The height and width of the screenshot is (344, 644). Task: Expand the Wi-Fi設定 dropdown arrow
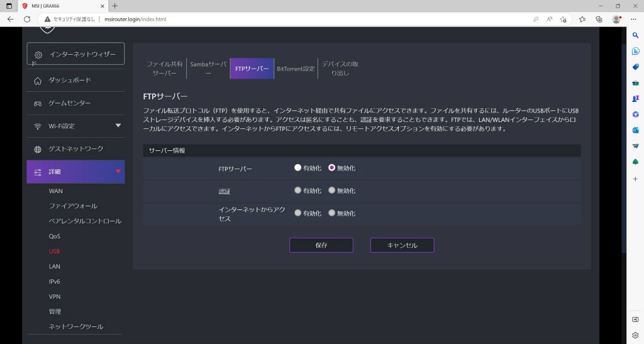pos(118,126)
